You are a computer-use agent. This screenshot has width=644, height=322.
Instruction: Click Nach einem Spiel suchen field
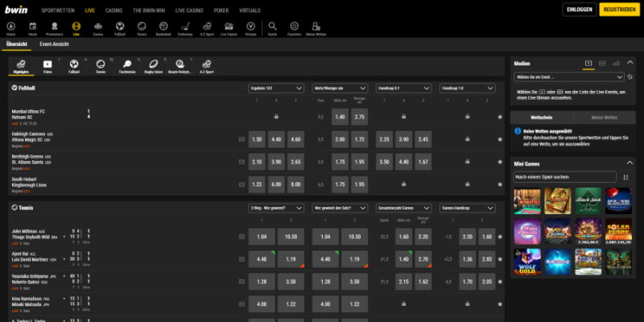[565, 177]
